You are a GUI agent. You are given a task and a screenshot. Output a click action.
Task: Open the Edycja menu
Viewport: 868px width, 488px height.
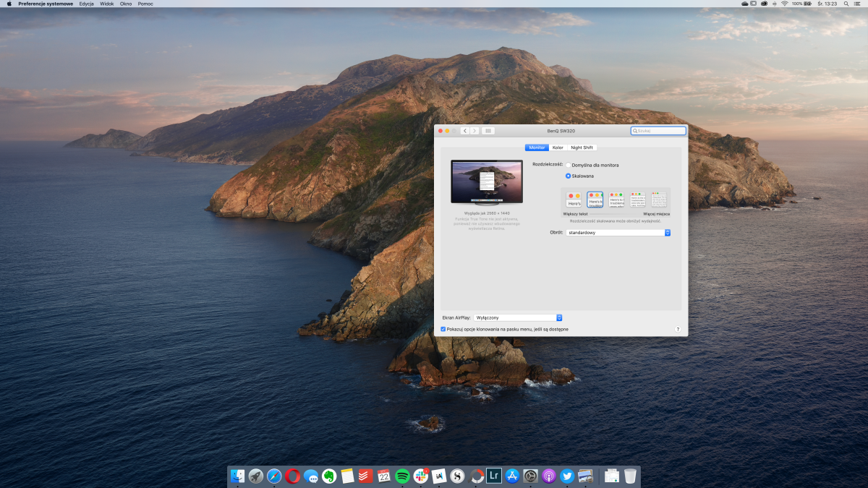87,4
